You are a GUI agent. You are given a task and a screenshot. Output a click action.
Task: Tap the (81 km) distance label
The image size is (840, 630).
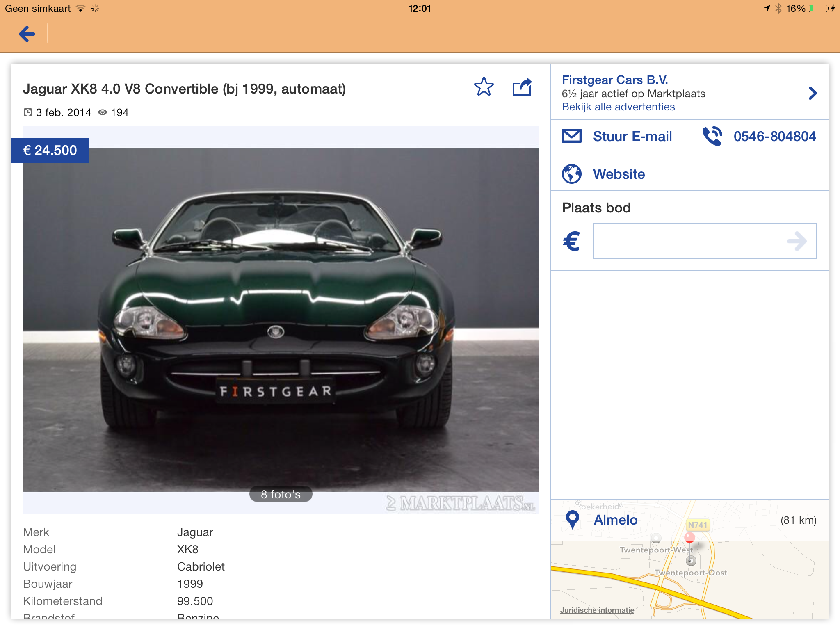(798, 520)
